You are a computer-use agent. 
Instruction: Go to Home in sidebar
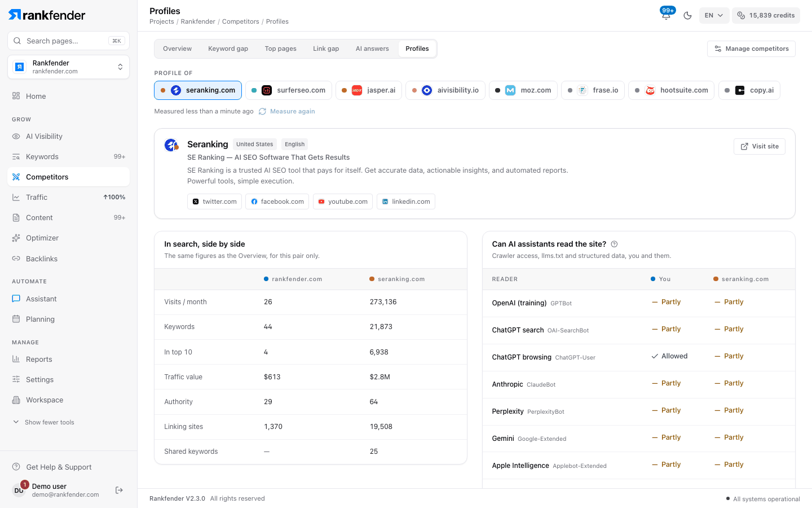(69, 96)
